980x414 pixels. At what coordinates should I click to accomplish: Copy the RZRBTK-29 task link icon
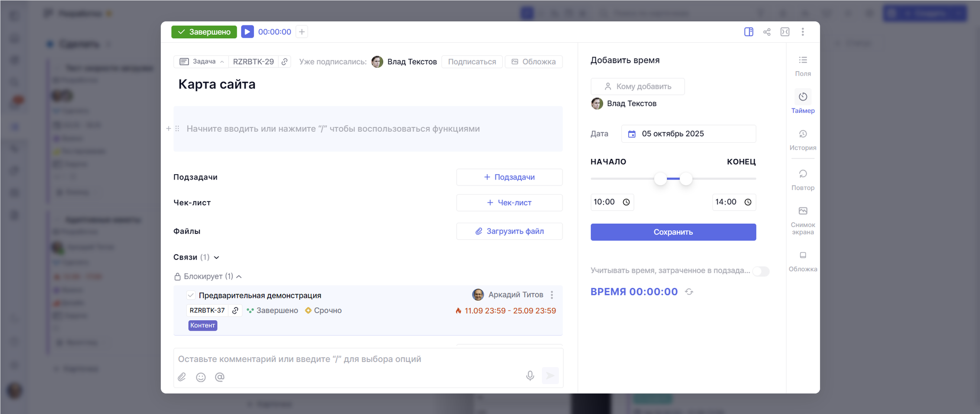[x=285, y=62]
